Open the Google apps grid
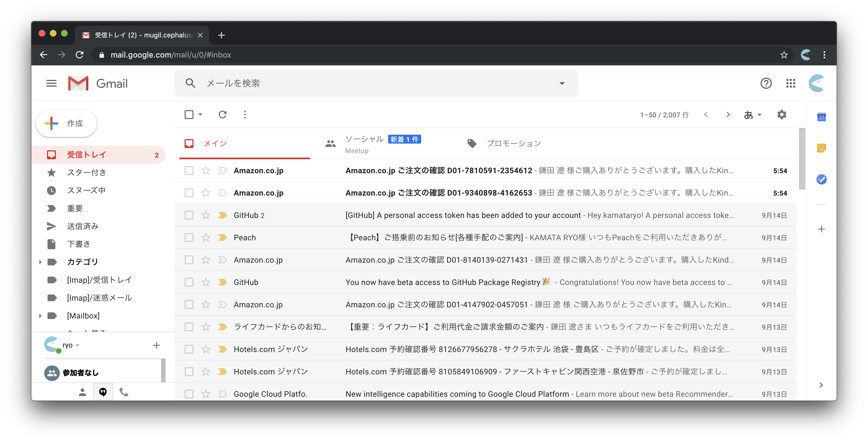868x442 pixels. pyautogui.click(x=791, y=83)
